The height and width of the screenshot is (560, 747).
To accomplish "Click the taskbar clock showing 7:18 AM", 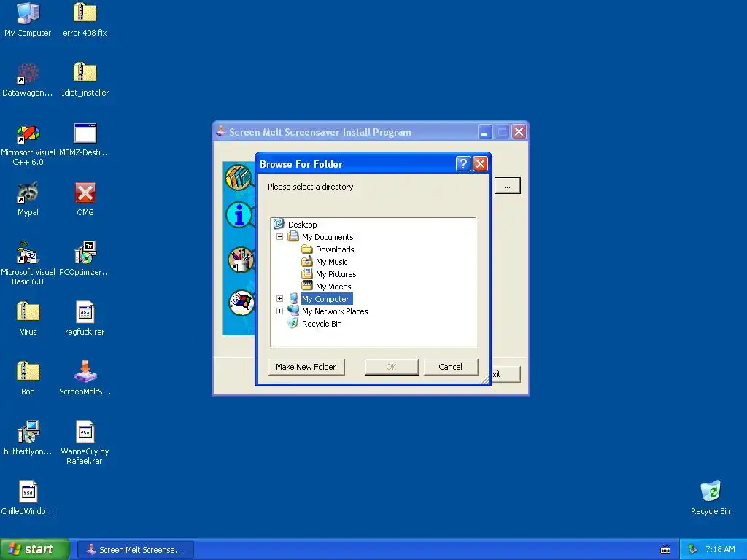I will coord(720,550).
